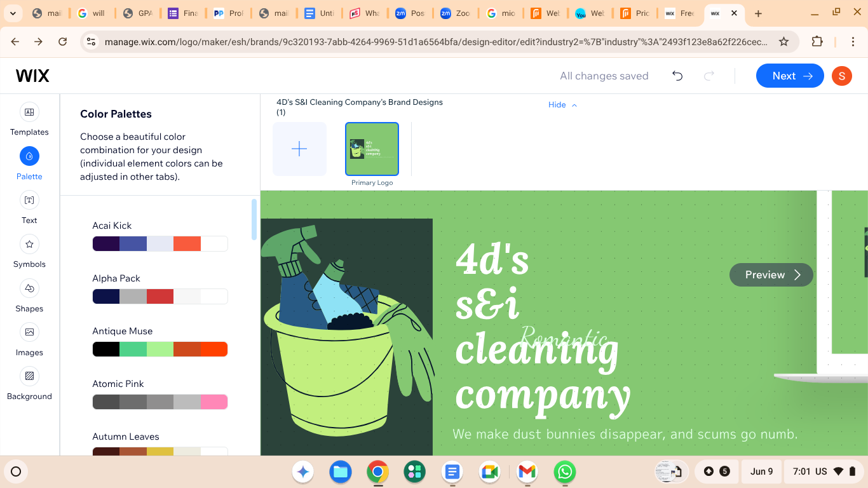868x488 pixels.
Task: Switch to the Palette tab
Action: (29, 156)
